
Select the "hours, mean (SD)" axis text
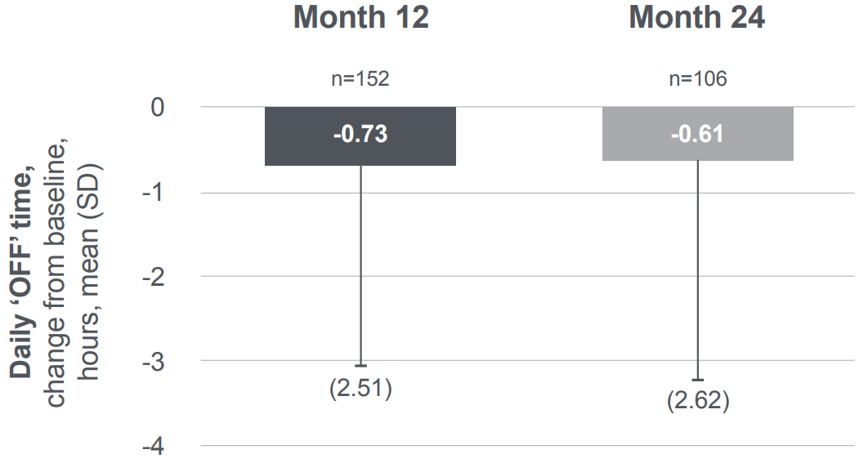[89, 270]
